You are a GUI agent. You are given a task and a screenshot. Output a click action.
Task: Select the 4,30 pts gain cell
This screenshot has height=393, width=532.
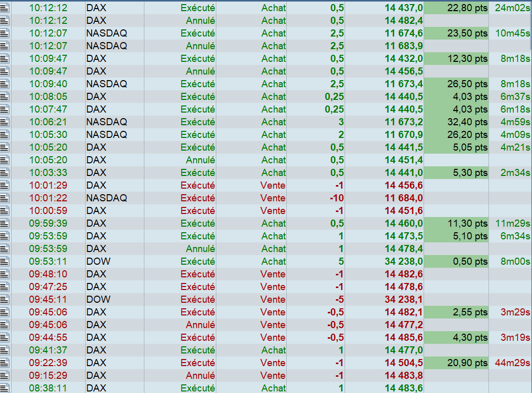[x=457, y=338]
